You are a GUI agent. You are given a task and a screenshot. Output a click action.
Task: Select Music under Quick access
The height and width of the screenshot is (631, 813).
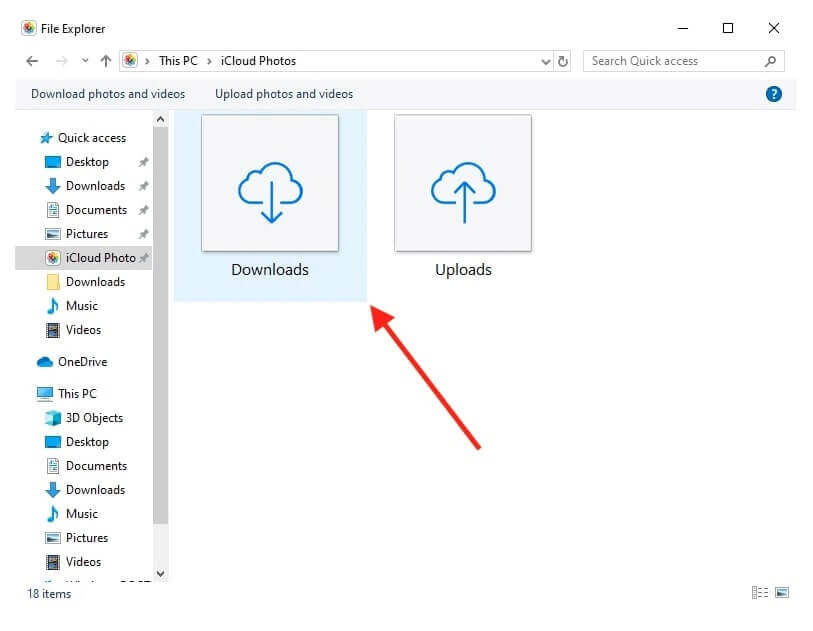[x=82, y=306]
